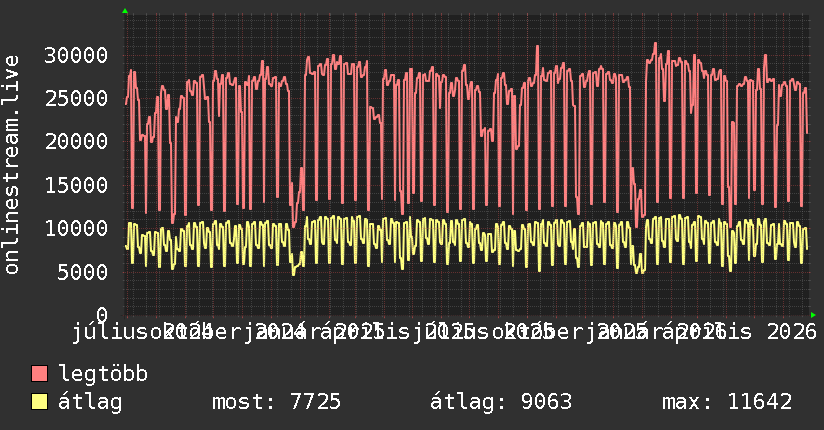Click the 'most: 7725' value
This screenshot has width=824, height=430.
[276, 402]
